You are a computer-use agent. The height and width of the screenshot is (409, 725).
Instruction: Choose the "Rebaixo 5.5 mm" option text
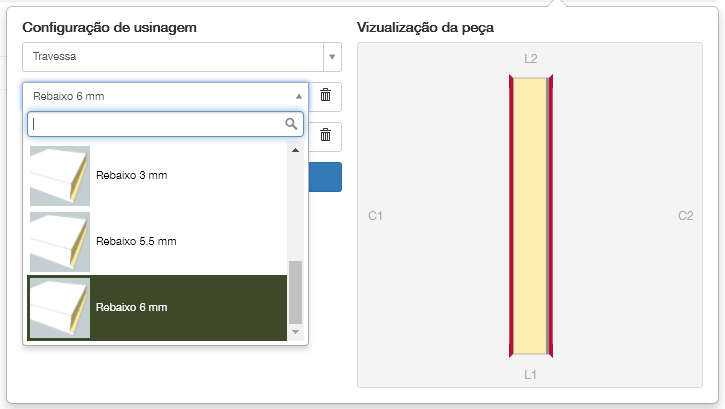click(x=136, y=241)
